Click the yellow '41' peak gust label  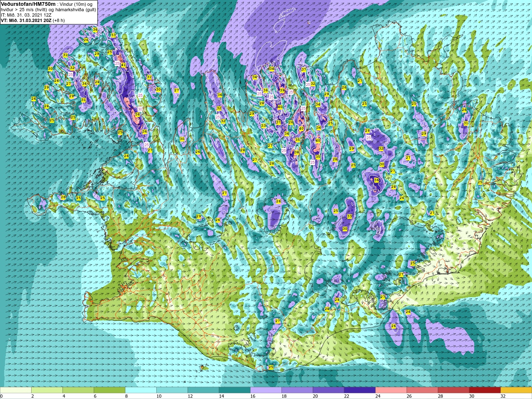pyautogui.click(x=123, y=65)
